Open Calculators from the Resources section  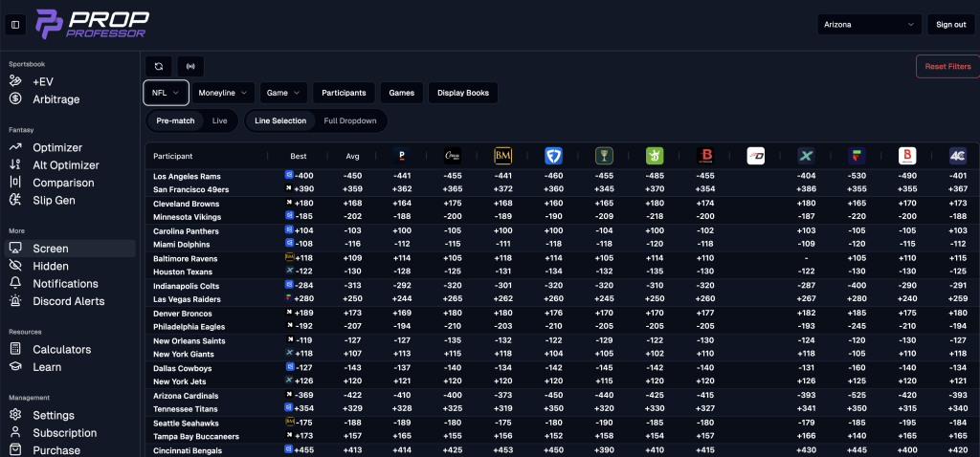[61, 350]
